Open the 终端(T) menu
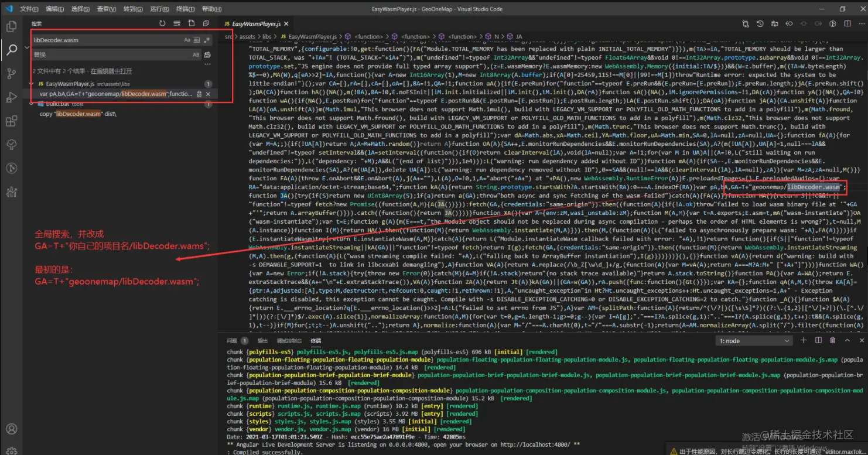Image resolution: width=868 pixels, height=455 pixels. click(186, 9)
